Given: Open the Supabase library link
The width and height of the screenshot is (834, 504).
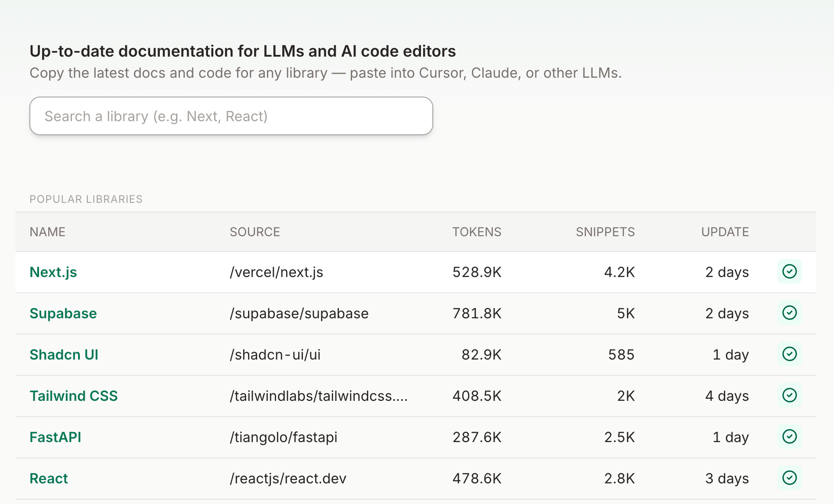Looking at the screenshot, I should click(63, 313).
